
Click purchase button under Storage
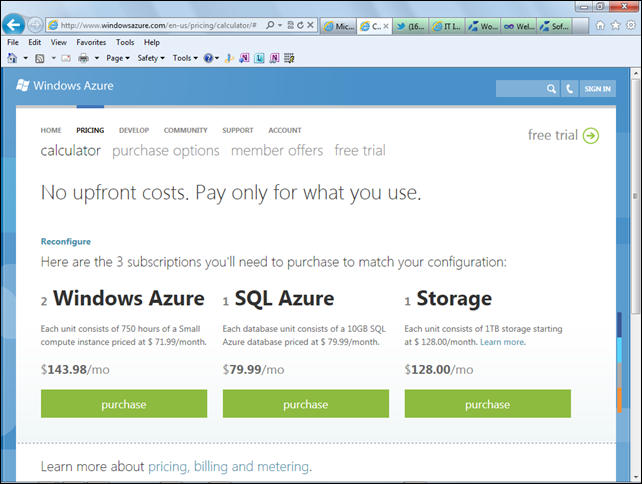(487, 404)
